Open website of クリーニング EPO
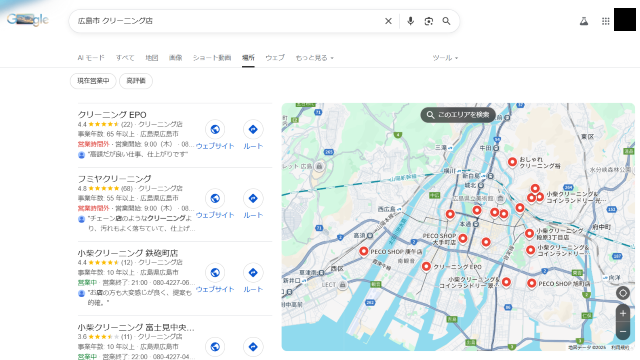Viewport: 640px width, 360px height. (215, 135)
